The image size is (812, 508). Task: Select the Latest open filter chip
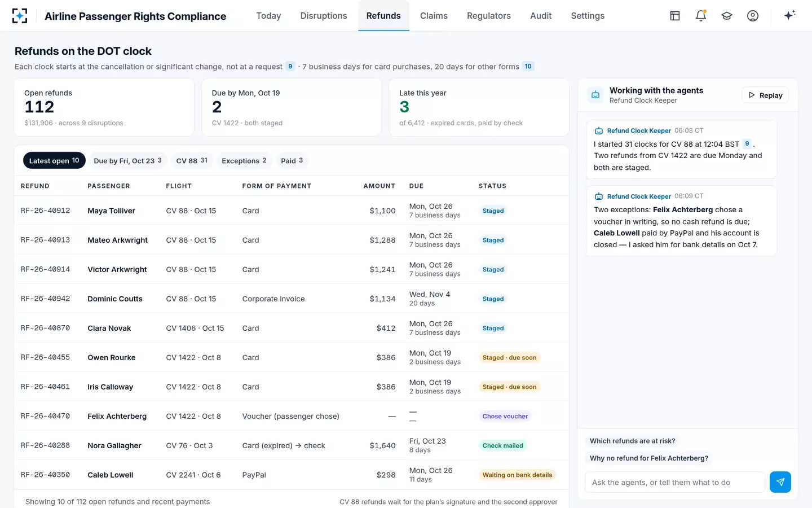(54, 161)
